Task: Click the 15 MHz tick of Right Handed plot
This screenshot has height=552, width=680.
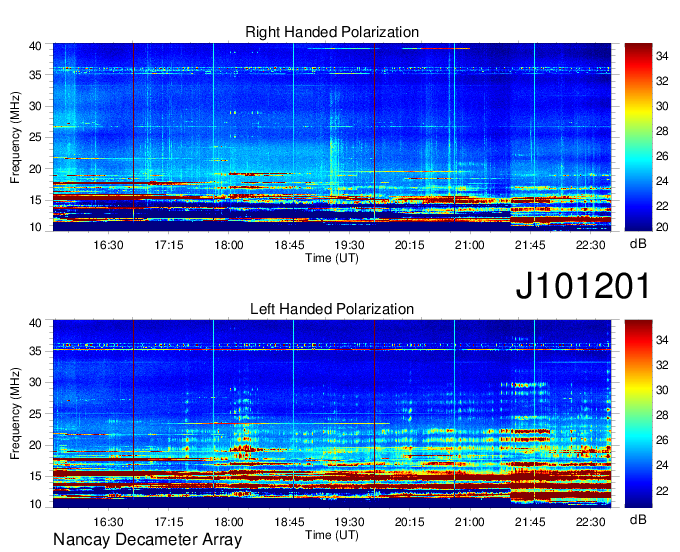Action: pyautogui.click(x=35, y=200)
